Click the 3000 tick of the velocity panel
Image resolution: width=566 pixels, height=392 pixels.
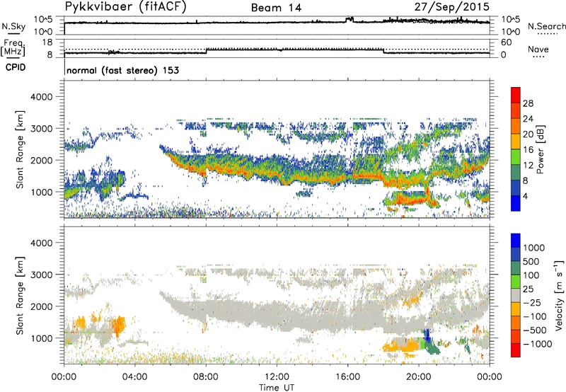tap(42, 275)
